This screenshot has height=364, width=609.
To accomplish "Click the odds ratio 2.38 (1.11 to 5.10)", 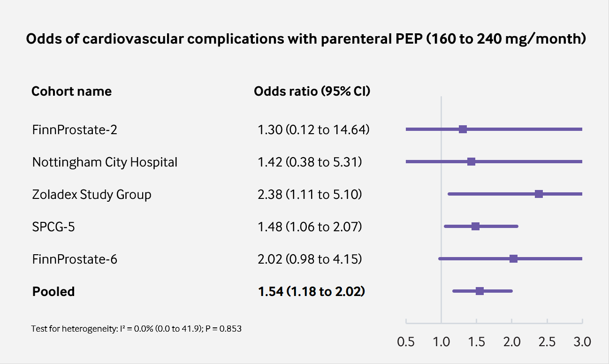I will (310, 195).
